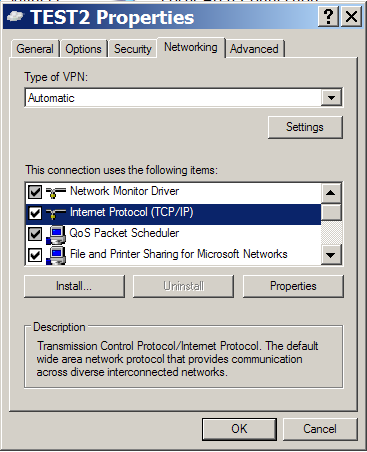This screenshot has width=367, height=452.
Task: Click the items list scroll up arrow
Action: click(x=331, y=193)
